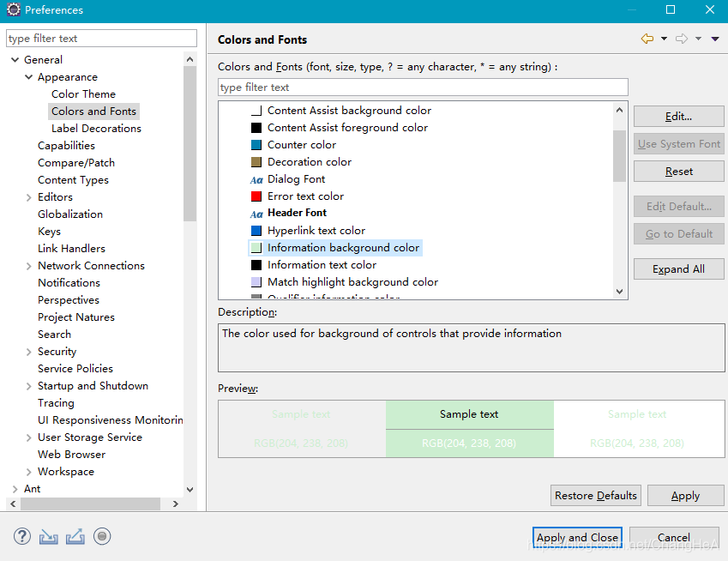Select the Header Font entry
This screenshot has width=728, height=561.
(x=298, y=213)
